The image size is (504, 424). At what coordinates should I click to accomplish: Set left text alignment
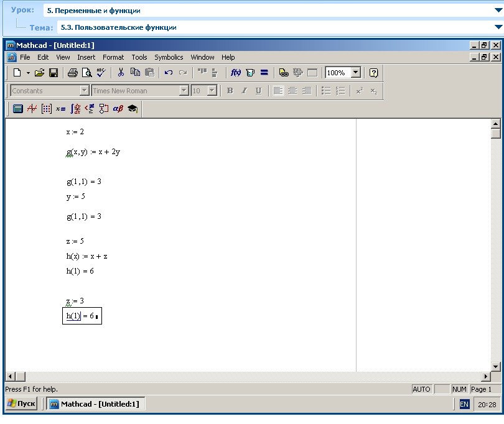(278, 91)
